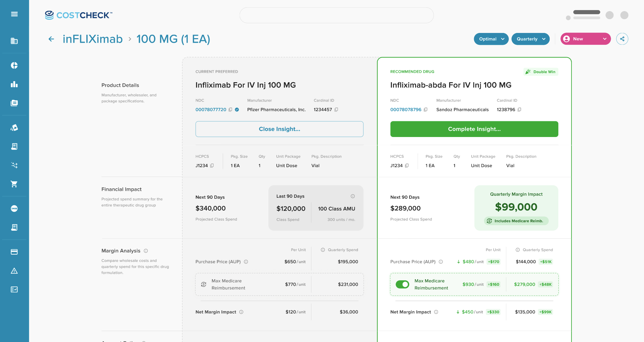Copy the NDC 00078077720 using copy icon
The height and width of the screenshot is (342, 644).
point(231,110)
